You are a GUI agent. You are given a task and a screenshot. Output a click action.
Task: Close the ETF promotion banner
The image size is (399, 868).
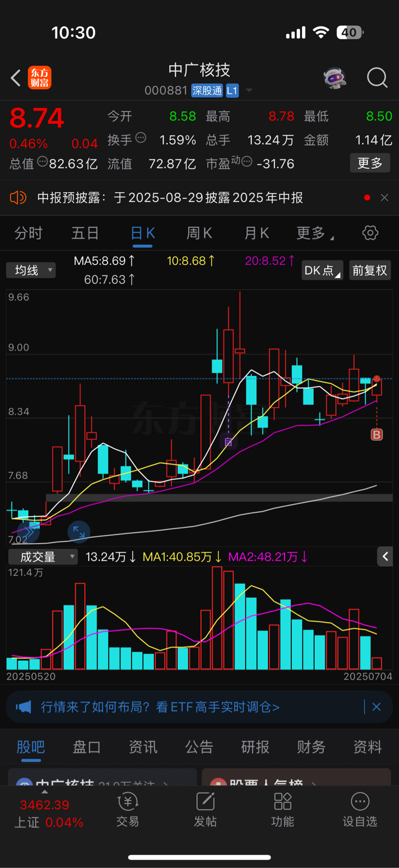tap(377, 707)
